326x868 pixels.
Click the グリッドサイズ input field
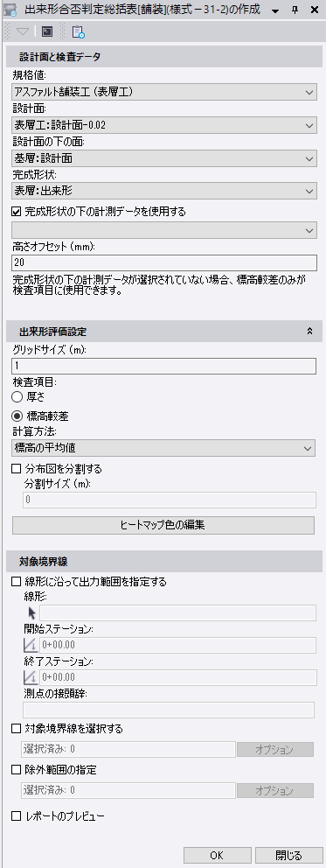(x=163, y=367)
